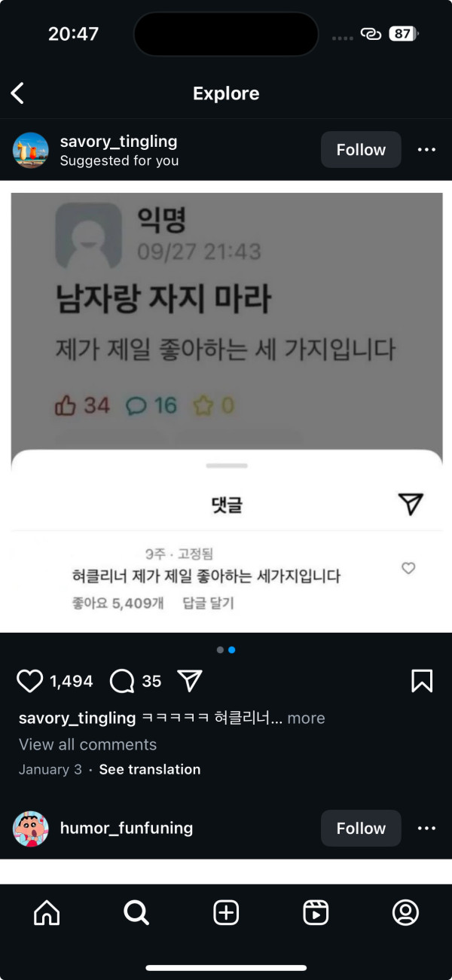The image size is (452, 980).
Task: Tap See translation under the caption
Action: point(150,769)
